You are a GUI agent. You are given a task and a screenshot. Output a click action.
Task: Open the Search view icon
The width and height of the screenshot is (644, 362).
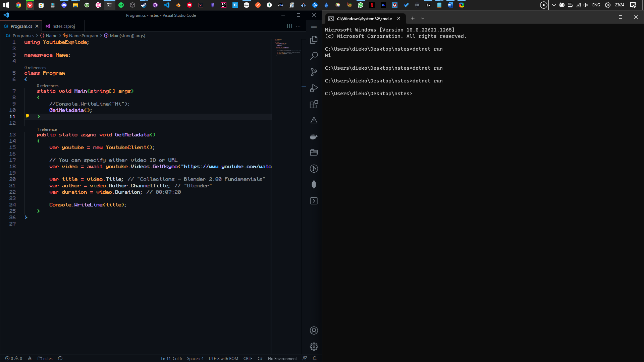pyautogui.click(x=314, y=56)
